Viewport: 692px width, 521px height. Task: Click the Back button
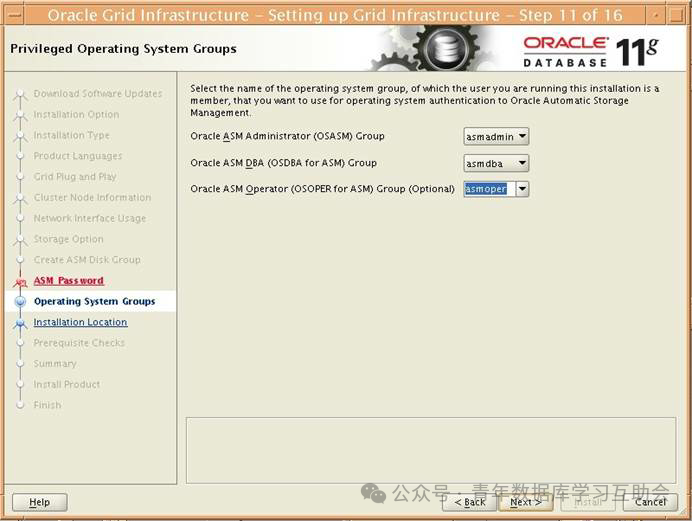coord(470,502)
